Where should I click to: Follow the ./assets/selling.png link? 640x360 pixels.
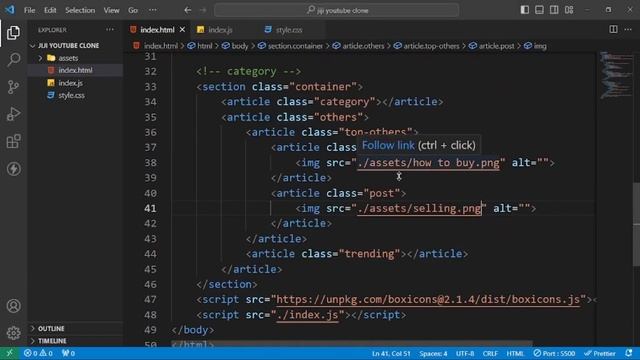point(419,209)
